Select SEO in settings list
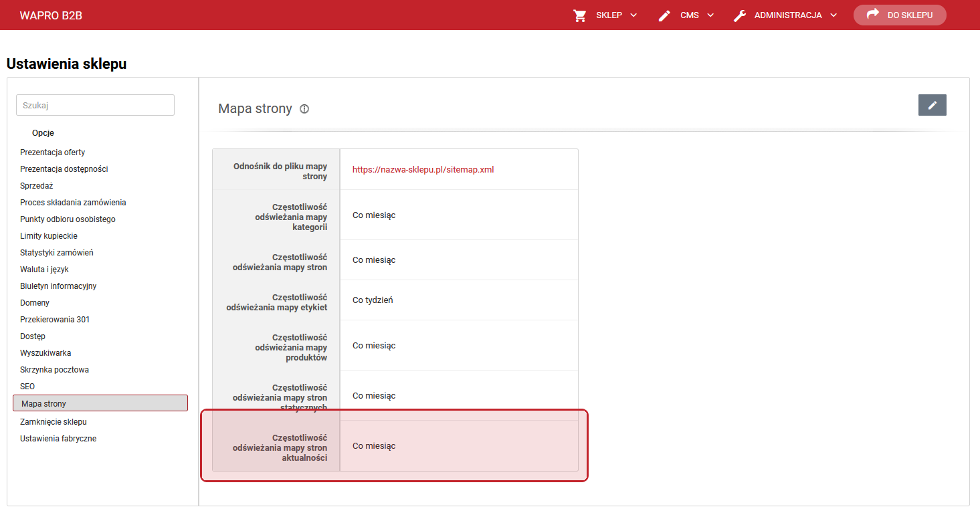980x523 pixels. 27,387
